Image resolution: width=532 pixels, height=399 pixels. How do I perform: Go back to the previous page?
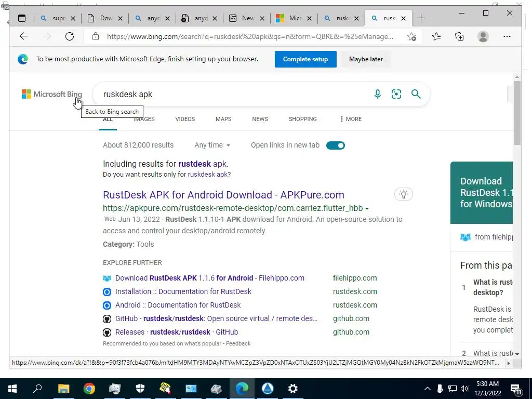tap(24, 36)
